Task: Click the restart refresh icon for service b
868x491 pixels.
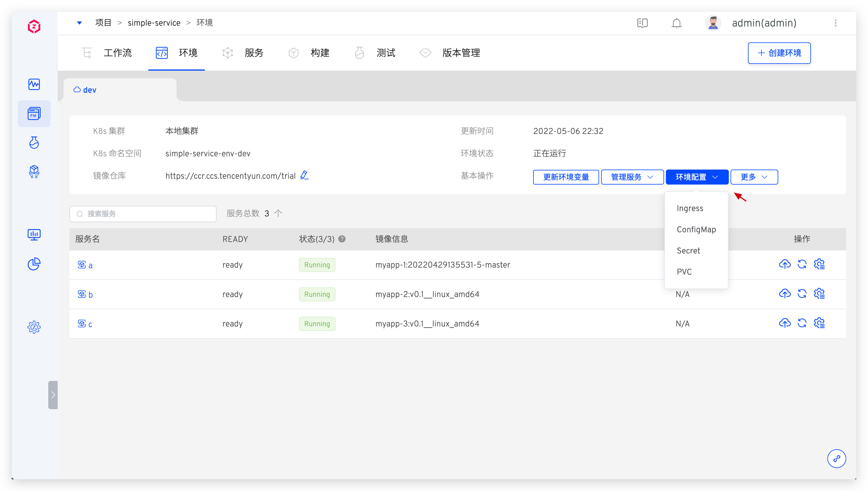Action: coord(802,294)
